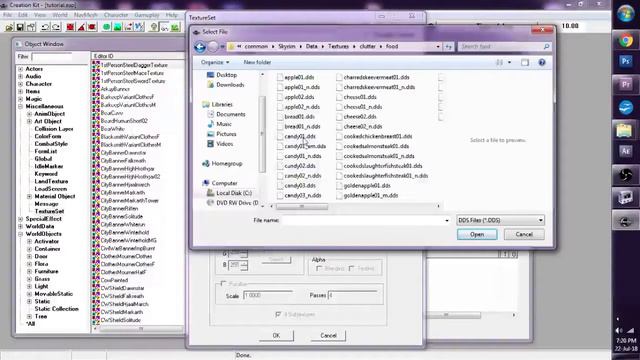The height and width of the screenshot is (360, 640).
Task: Open Photoshop from the taskbar
Action: [625, 62]
